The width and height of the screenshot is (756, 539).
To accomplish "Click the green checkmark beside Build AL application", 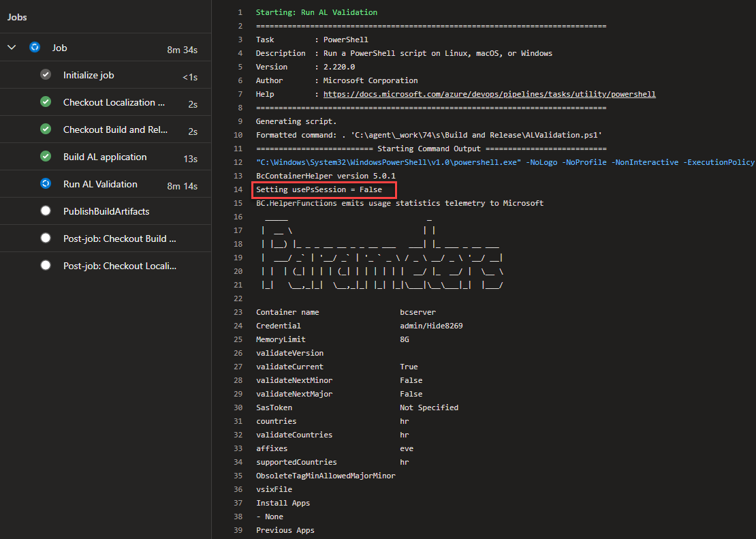I will tap(46, 157).
